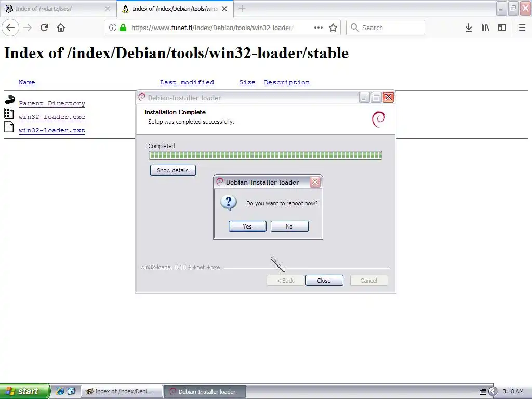Open the Firefox hamburger menu
This screenshot has width=532, height=399.
pyautogui.click(x=522, y=28)
